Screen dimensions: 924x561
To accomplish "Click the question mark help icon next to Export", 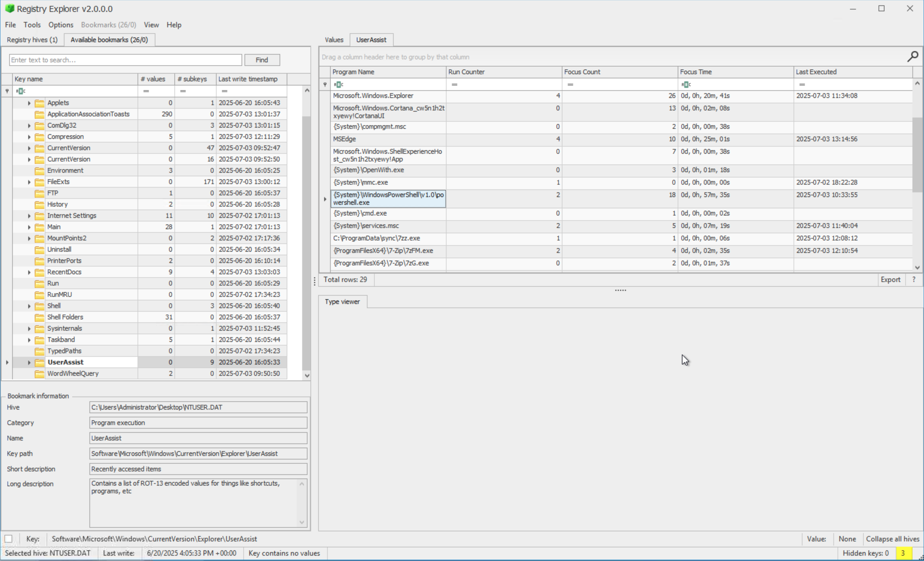I will (x=914, y=279).
